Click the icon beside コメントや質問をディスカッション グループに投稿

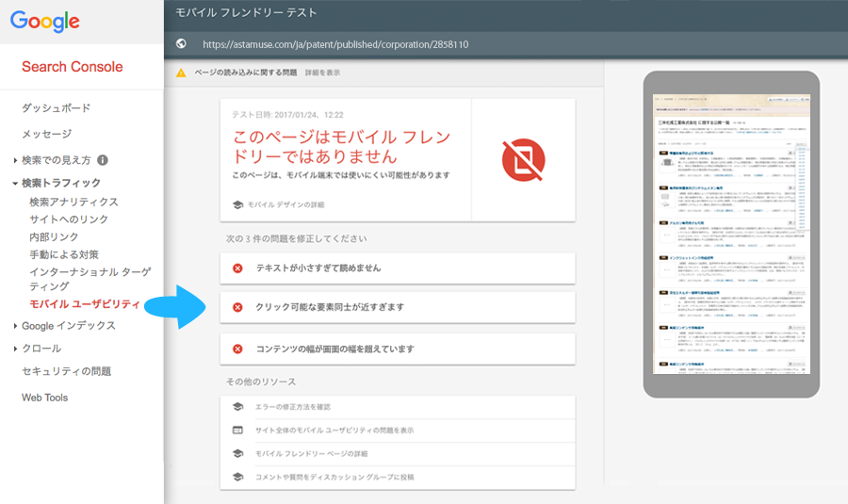[x=237, y=477]
